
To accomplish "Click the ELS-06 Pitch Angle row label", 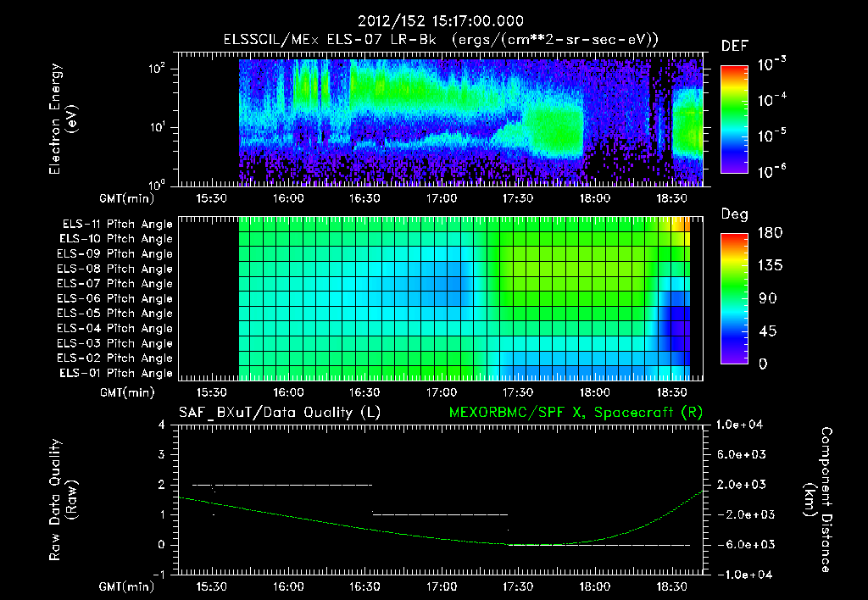I will click(115, 298).
